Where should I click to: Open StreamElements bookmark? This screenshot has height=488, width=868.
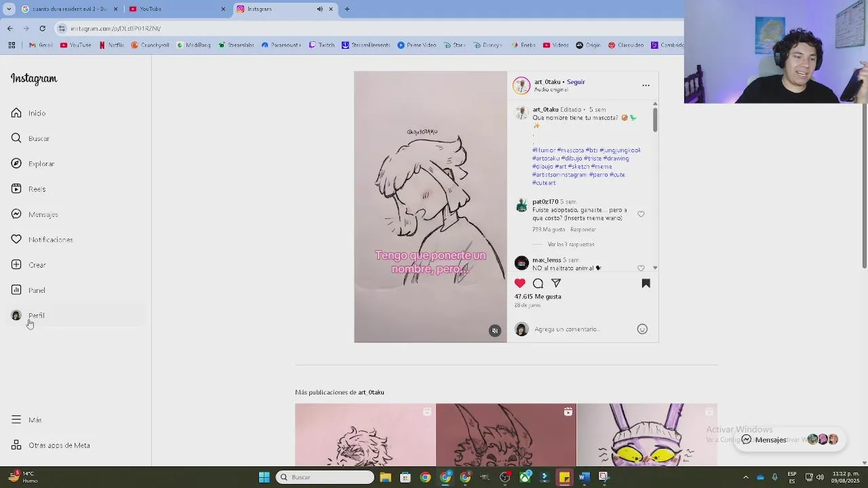click(366, 45)
